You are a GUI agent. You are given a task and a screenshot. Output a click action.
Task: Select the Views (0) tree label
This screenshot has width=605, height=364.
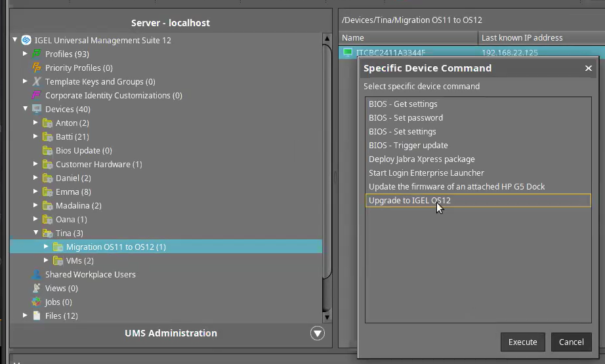(x=61, y=289)
